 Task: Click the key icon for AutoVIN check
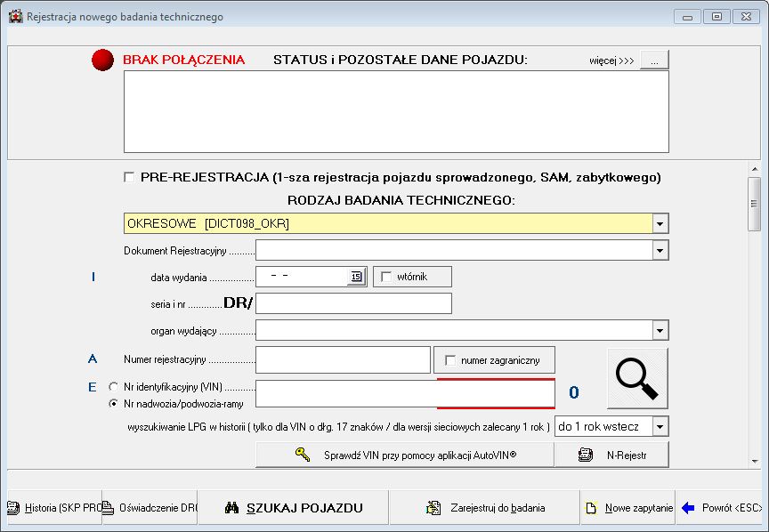click(304, 455)
